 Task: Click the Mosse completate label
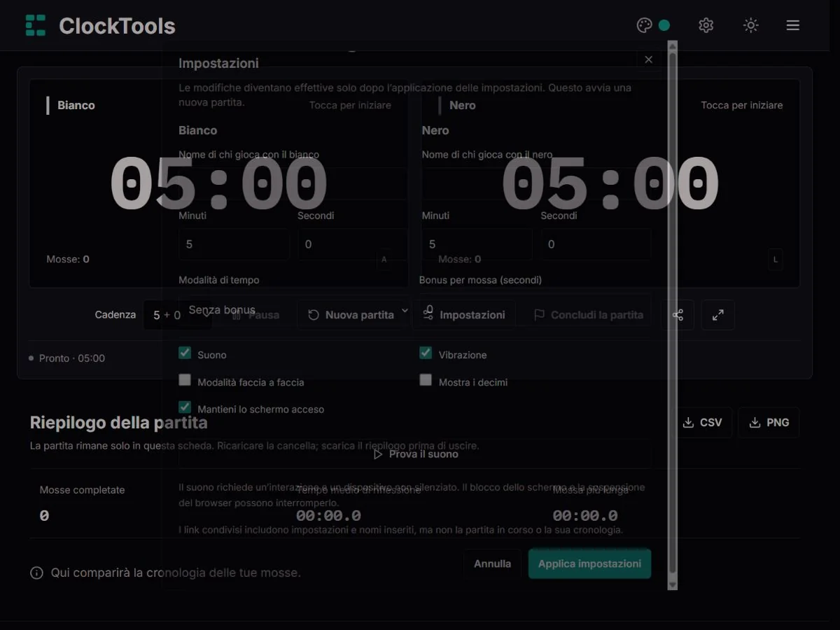point(83,490)
